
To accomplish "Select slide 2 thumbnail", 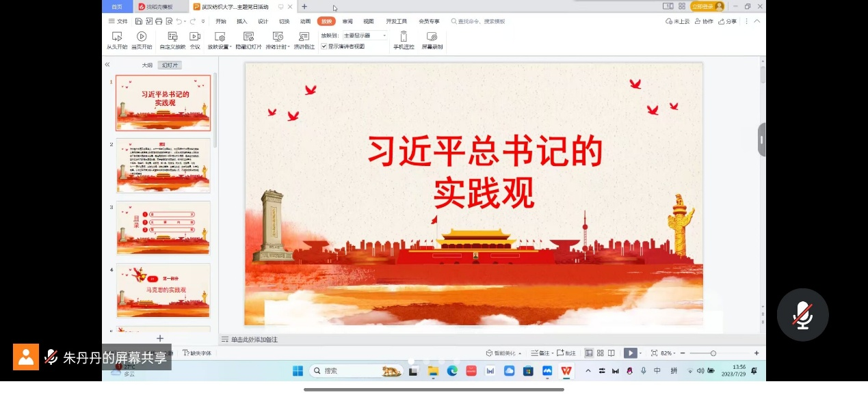I will click(x=163, y=165).
